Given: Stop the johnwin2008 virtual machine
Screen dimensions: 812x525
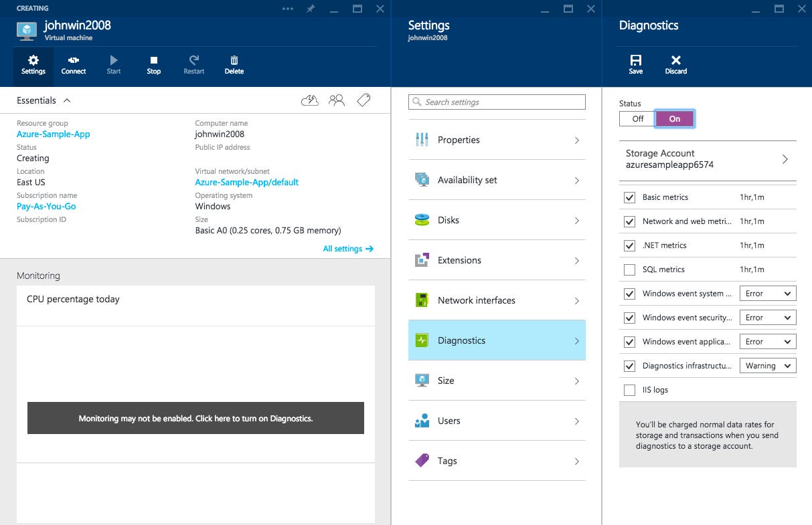Looking at the screenshot, I should pos(153,64).
